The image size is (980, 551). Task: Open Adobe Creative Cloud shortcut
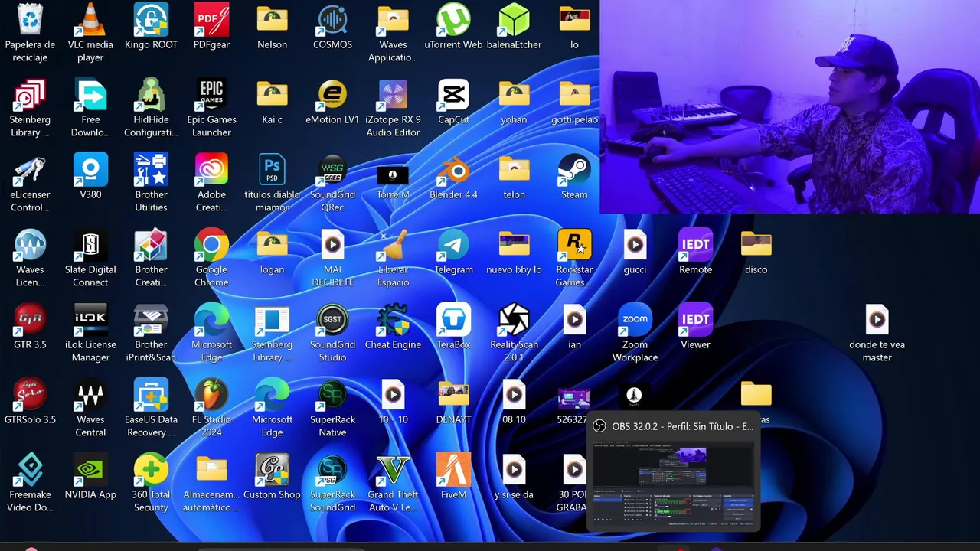coord(211,171)
